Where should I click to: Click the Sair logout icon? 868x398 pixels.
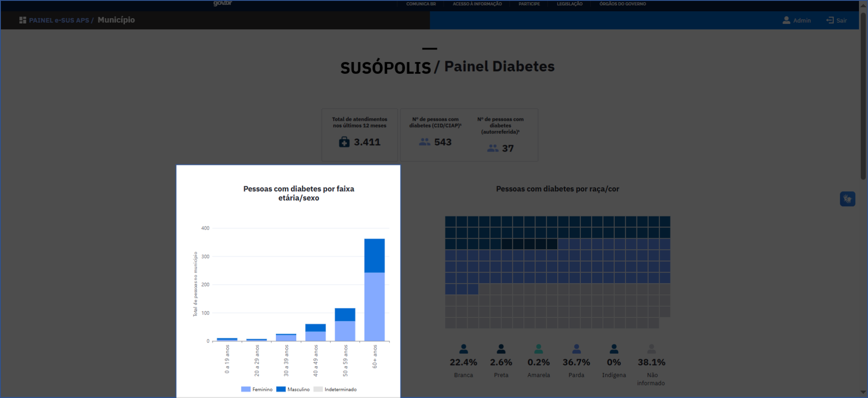830,20
